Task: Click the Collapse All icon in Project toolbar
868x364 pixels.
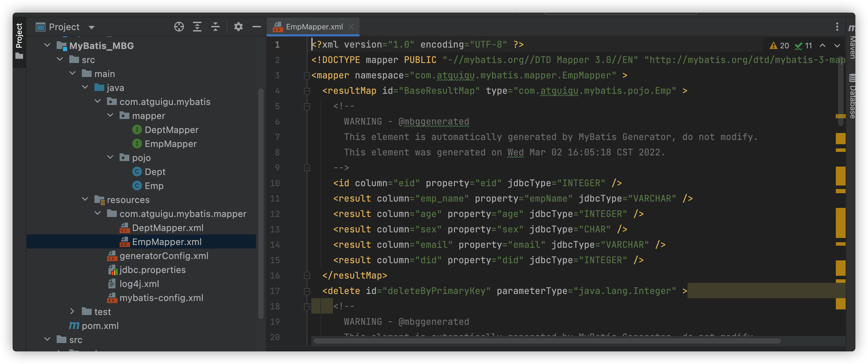Action: tap(216, 27)
